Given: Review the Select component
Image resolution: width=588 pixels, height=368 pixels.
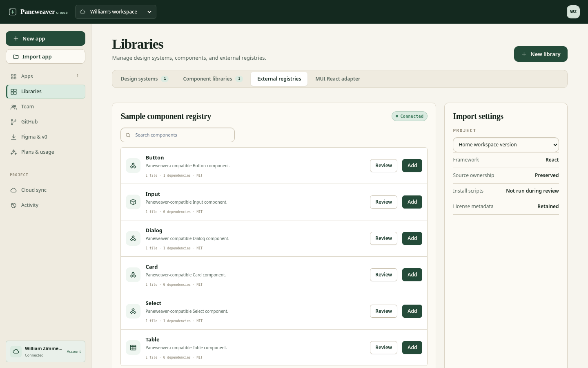Looking at the screenshot, I should coord(383,311).
